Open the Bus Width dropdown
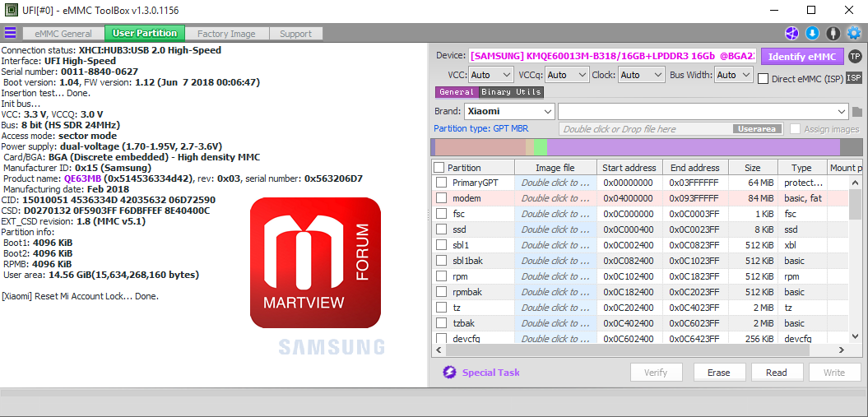 (x=734, y=75)
